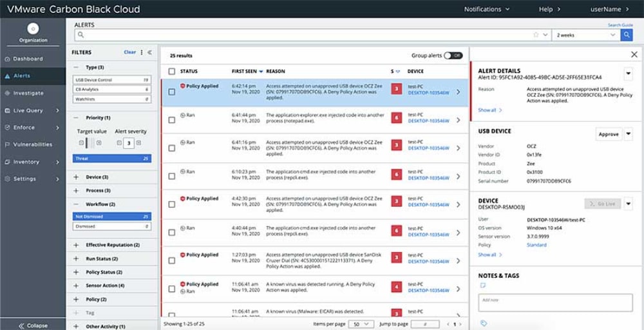644x330 pixels.
Task: Open the Search Guide link
Action: click(620, 25)
